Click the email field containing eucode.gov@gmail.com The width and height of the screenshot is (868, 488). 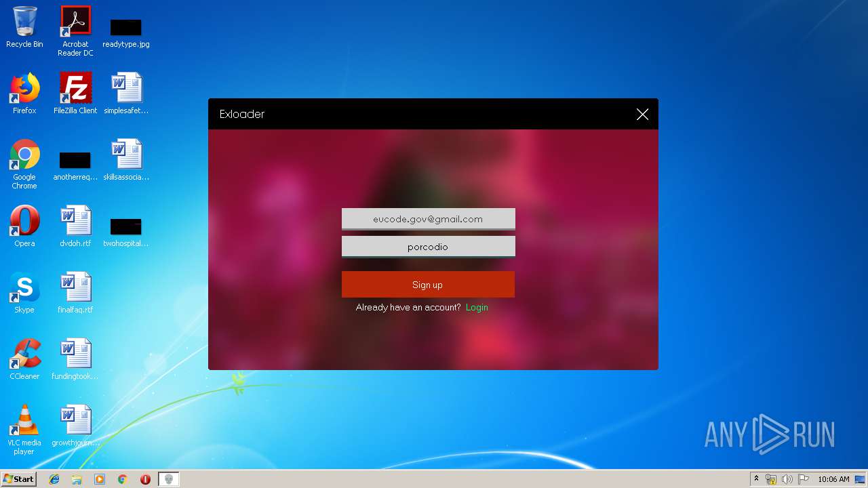[428, 219]
